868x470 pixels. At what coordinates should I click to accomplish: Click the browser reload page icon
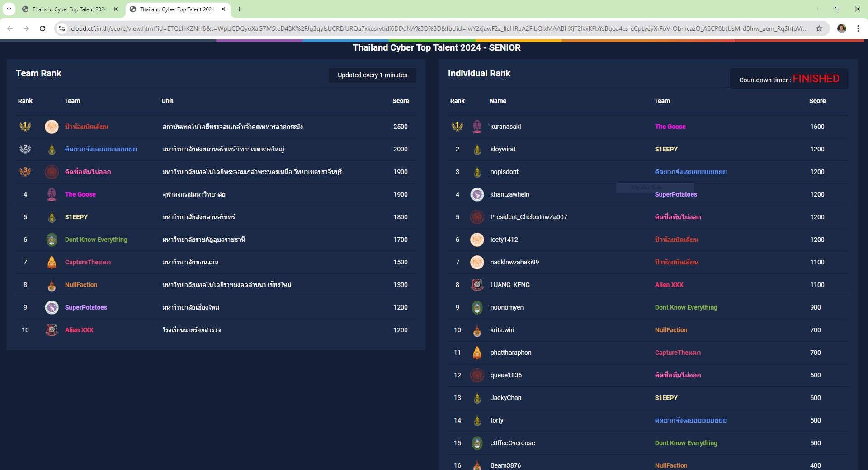(42, 28)
